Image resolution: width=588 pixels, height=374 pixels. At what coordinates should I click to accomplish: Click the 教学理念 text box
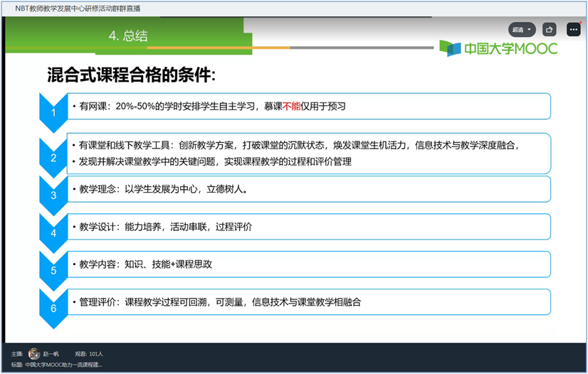308,189
